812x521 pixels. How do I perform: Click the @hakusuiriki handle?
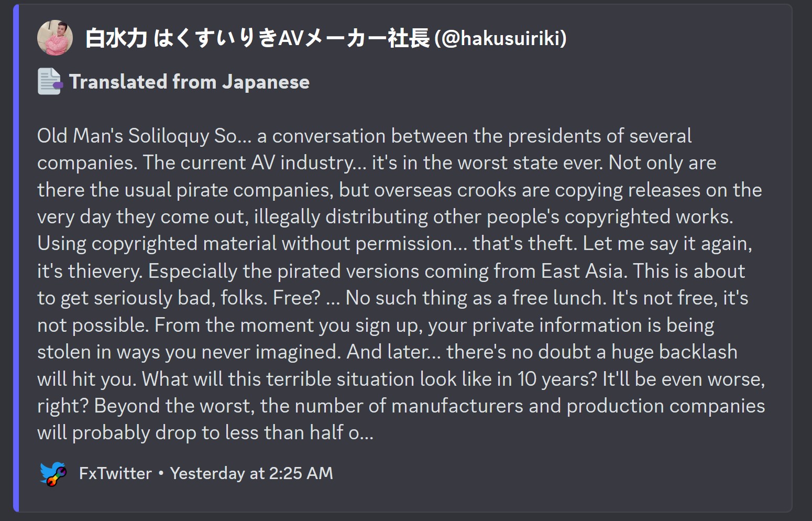[500, 38]
